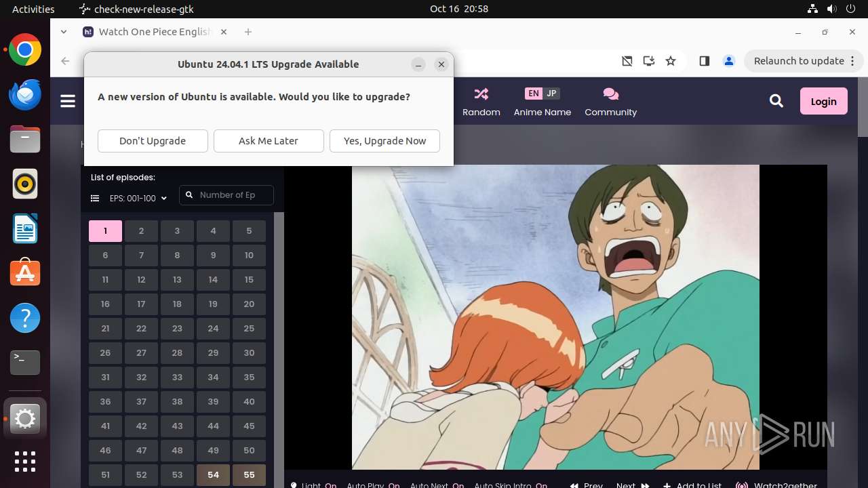868x488 pixels.
Task: Toggle Auto Next setting
Action: coord(437,485)
